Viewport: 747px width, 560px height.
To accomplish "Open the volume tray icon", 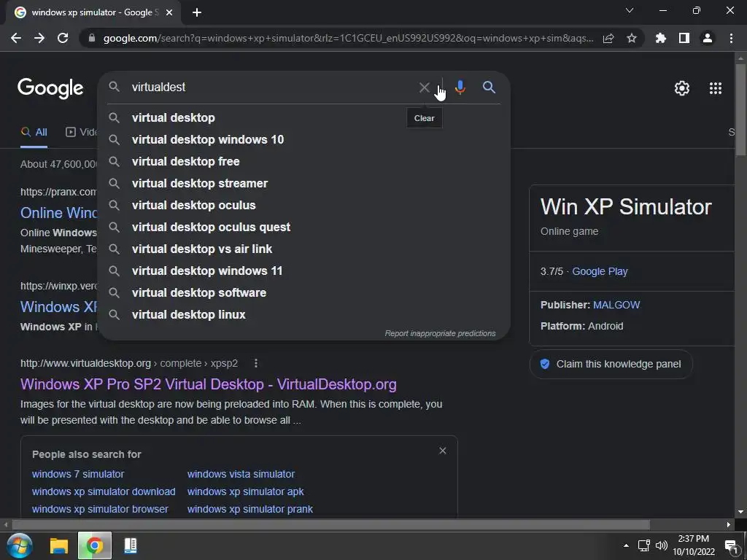I will pos(661,545).
